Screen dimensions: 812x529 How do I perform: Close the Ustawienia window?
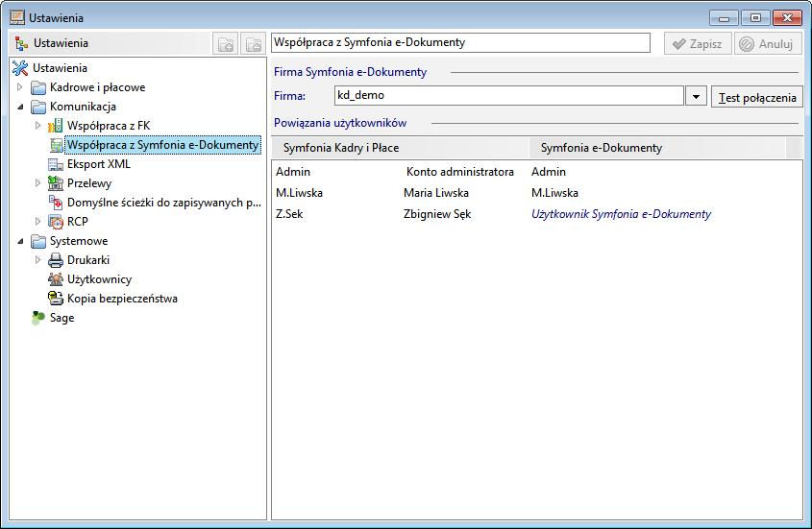787,18
